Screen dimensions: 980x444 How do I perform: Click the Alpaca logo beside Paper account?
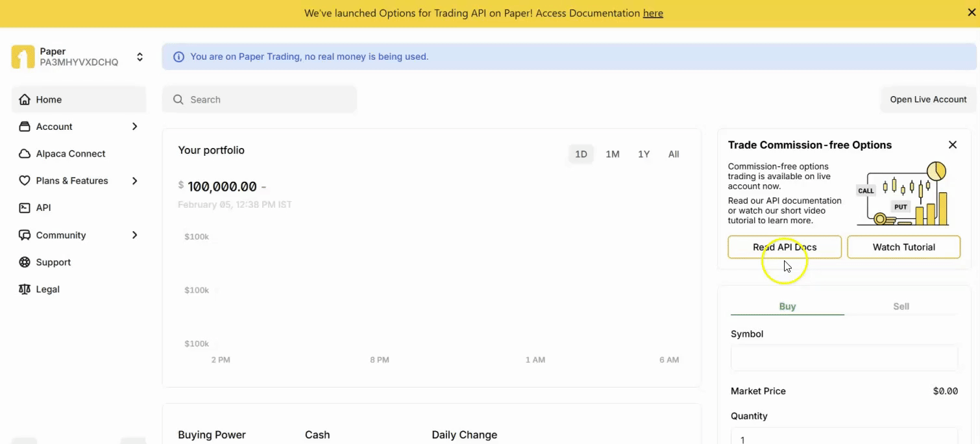pyautogui.click(x=23, y=57)
